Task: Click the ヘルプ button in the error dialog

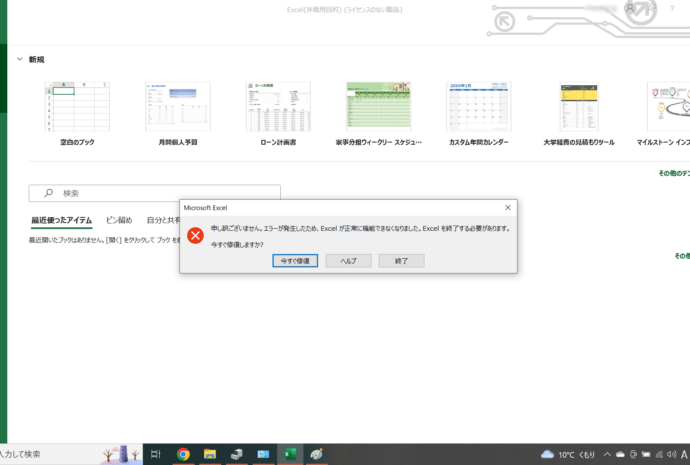Action: (x=348, y=260)
